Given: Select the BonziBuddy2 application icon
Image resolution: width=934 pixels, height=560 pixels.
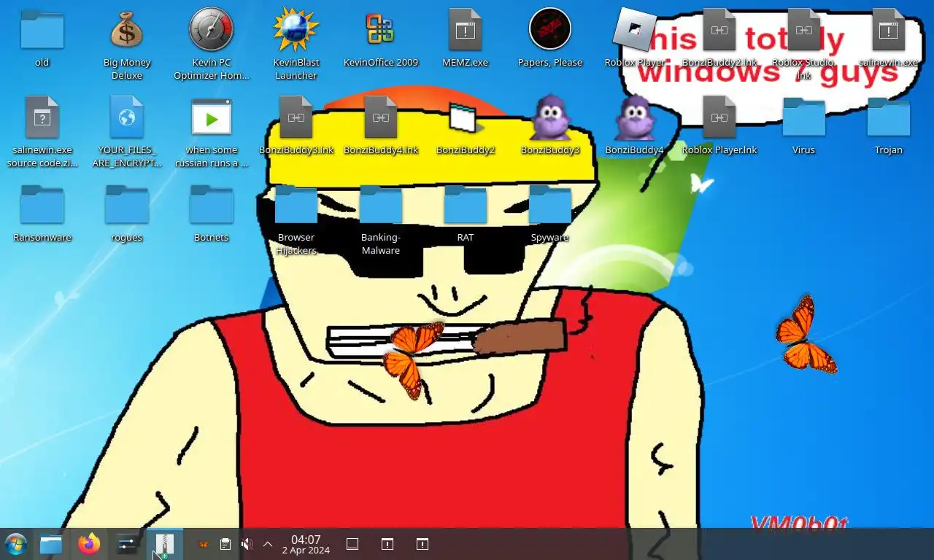Looking at the screenshot, I should (466, 117).
